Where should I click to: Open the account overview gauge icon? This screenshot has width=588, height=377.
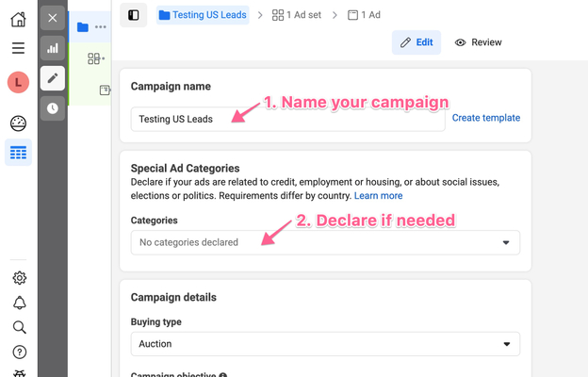click(18, 123)
